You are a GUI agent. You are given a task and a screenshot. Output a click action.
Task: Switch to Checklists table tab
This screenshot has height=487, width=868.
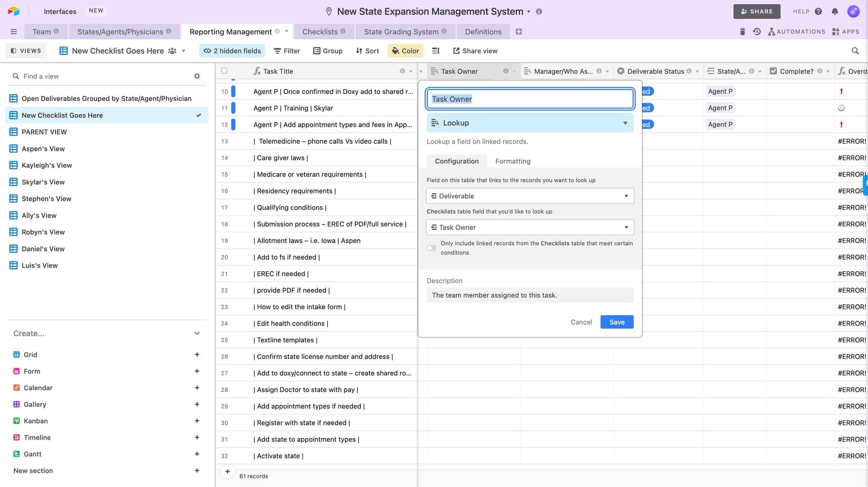324,32
